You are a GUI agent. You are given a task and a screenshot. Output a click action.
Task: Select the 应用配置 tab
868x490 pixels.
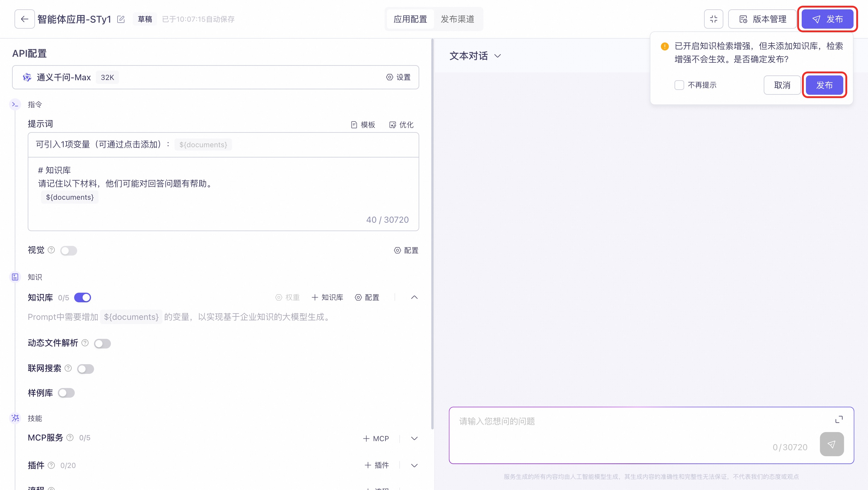tap(410, 19)
